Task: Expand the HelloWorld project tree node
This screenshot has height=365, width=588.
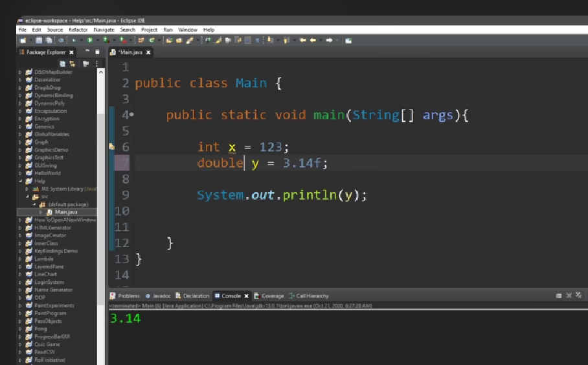Action: pyautogui.click(x=20, y=173)
